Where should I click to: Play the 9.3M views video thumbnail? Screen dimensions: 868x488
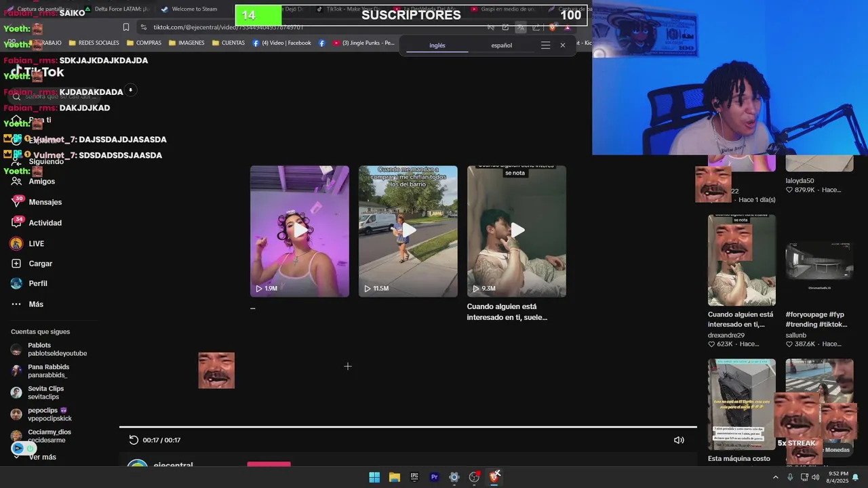click(517, 231)
